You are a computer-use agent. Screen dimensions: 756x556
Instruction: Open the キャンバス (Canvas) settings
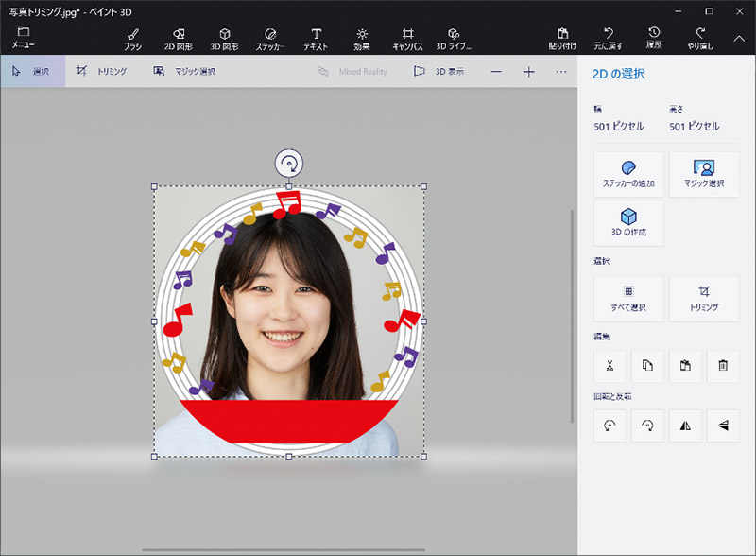[408, 38]
